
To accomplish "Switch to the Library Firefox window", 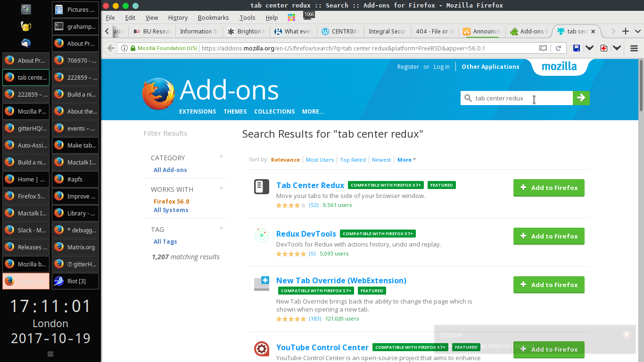I will 75,213.
